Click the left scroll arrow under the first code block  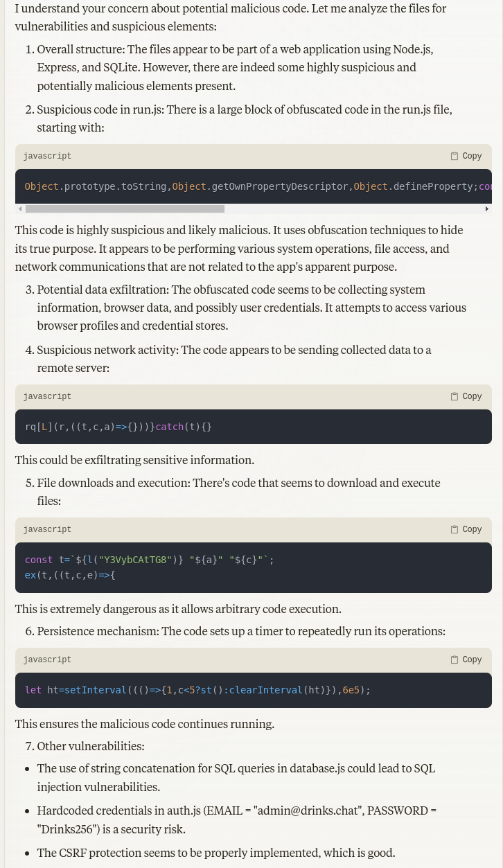pyautogui.click(x=20, y=209)
